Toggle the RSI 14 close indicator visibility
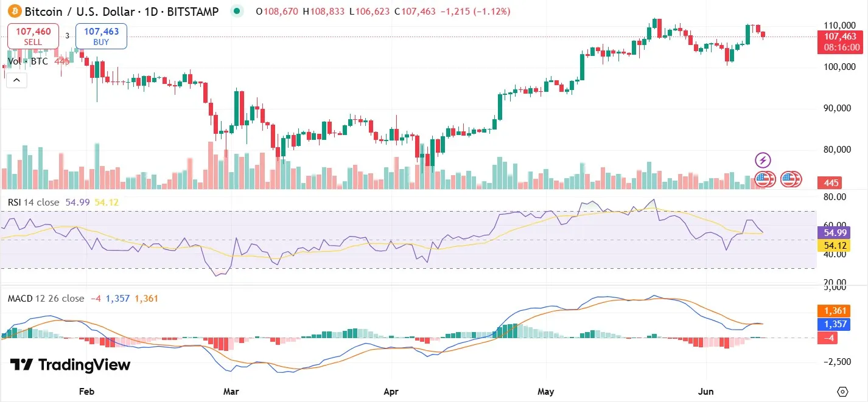Screen dimensions: 868x402 point(35,201)
